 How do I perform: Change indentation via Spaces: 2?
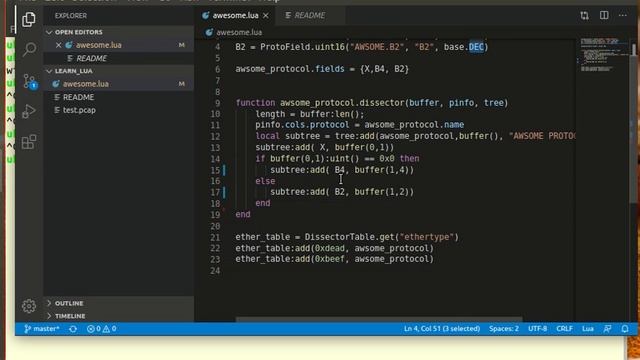(x=504, y=329)
